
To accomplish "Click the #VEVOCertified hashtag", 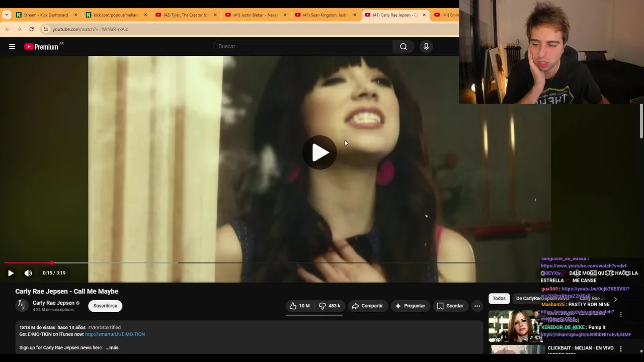I will coord(104,327).
